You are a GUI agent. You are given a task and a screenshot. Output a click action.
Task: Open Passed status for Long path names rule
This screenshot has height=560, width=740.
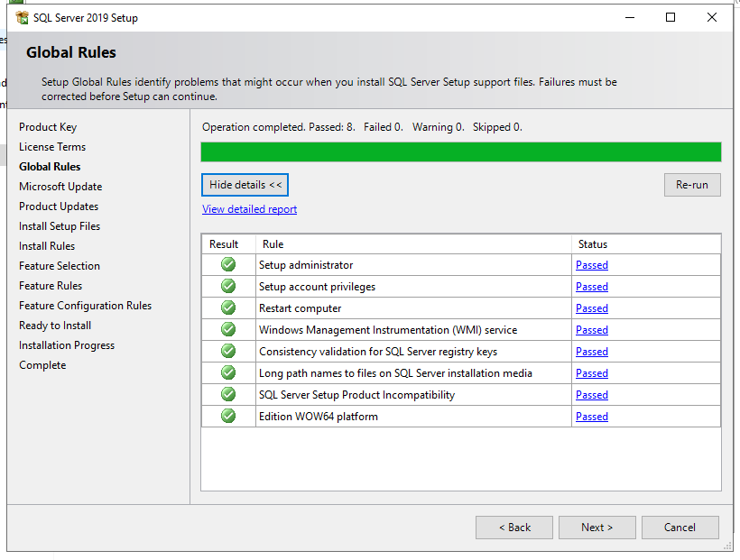point(592,373)
